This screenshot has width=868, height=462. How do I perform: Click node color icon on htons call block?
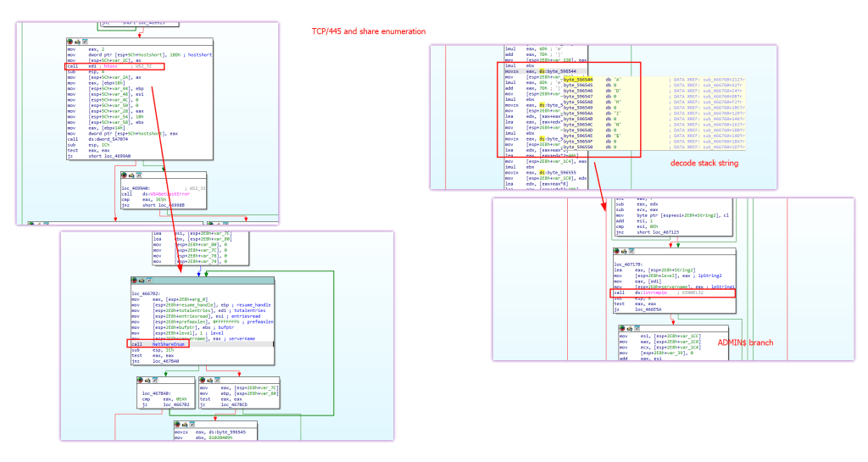pos(70,42)
